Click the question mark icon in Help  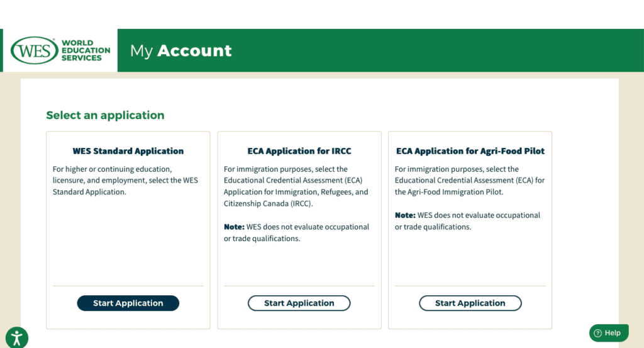(x=597, y=334)
